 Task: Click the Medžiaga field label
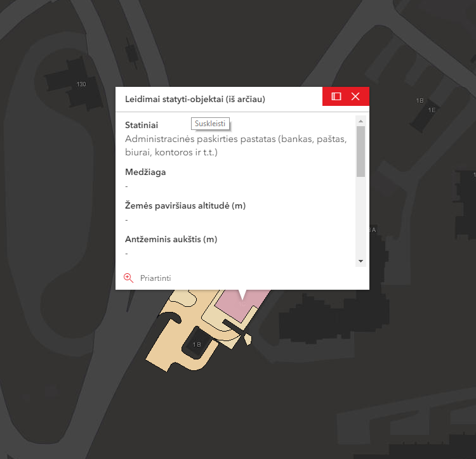145,172
